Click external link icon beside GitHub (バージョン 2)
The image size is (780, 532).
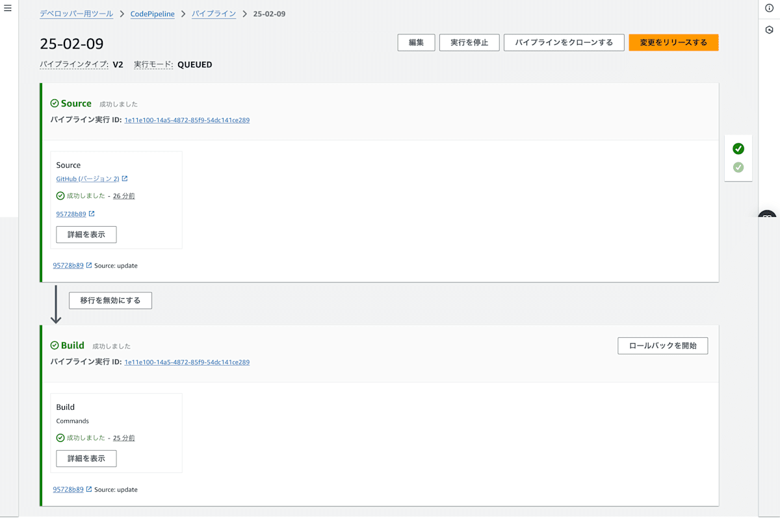[125, 179]
